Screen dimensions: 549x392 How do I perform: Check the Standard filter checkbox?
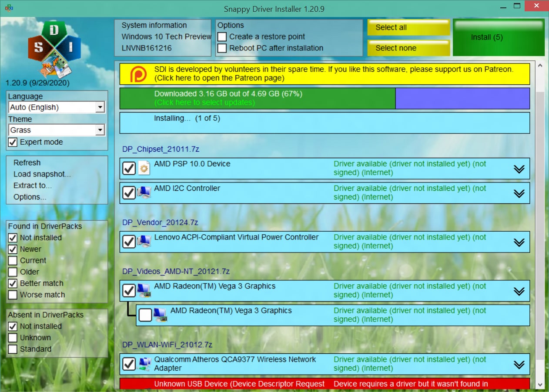pos(13,349)
